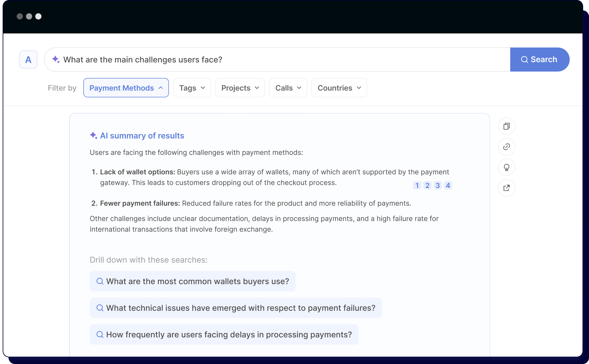Expand the Countries filter dropdown
Screen dimensions: 589x364
point(339,88)
